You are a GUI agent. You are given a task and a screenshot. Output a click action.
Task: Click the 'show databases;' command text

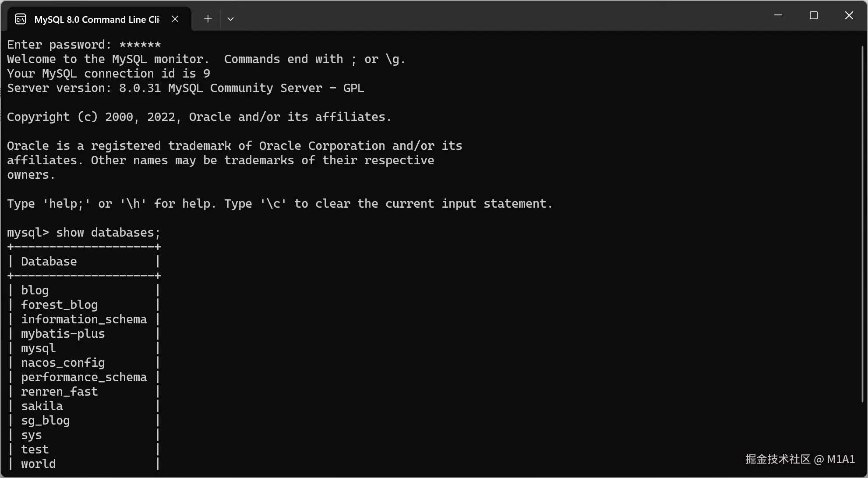point(108,233)
